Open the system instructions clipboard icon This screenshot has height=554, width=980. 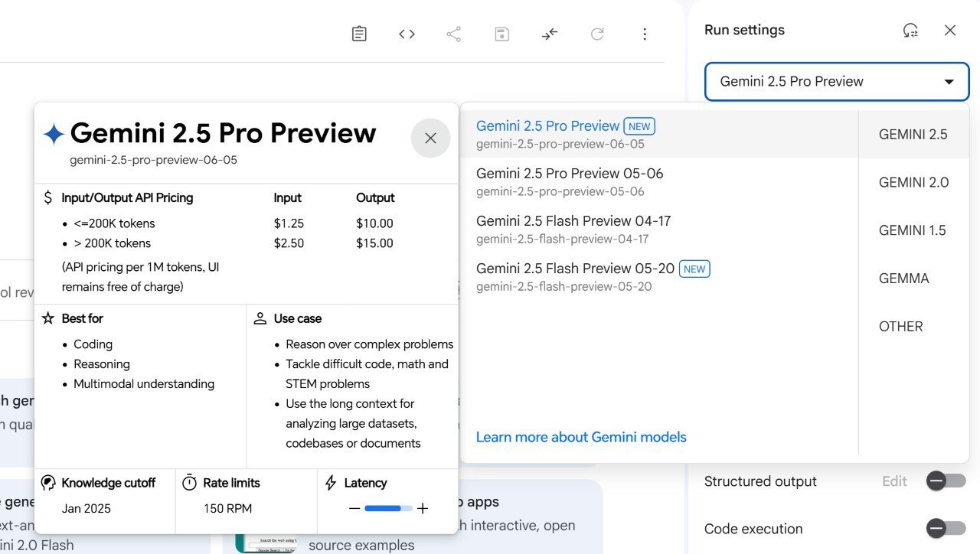359,34
